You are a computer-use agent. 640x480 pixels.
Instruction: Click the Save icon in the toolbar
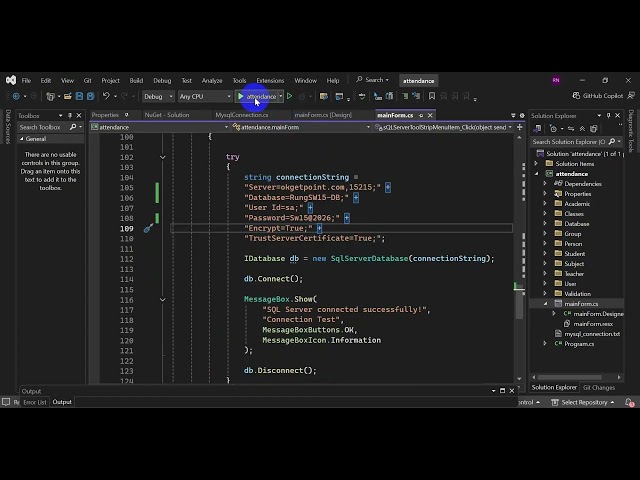[x=79, y=96]
